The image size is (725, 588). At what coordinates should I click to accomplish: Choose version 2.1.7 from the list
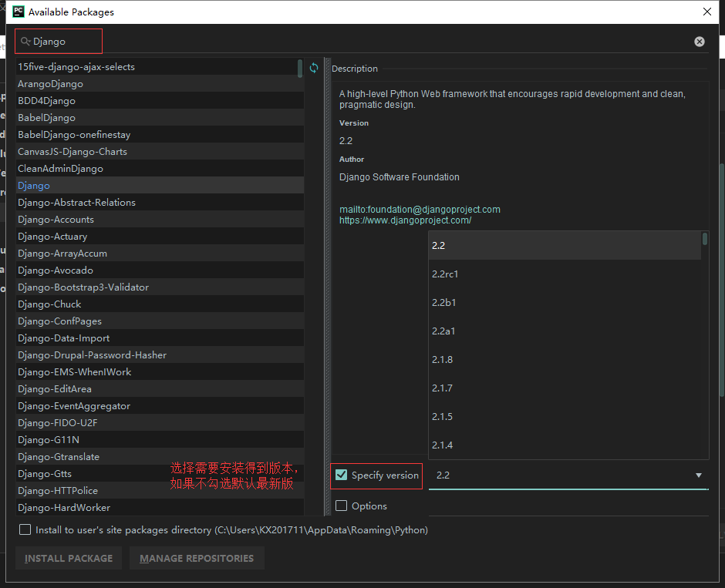(565, 388)
